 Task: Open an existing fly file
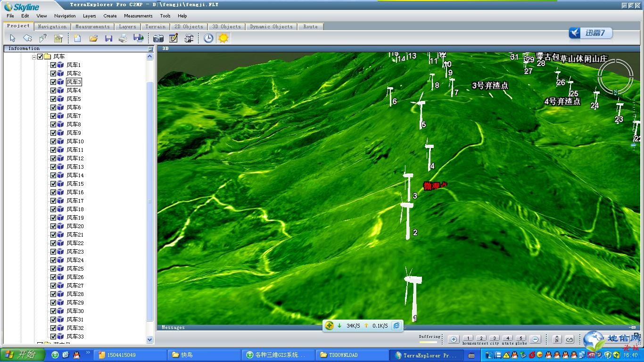pos(93,38)
